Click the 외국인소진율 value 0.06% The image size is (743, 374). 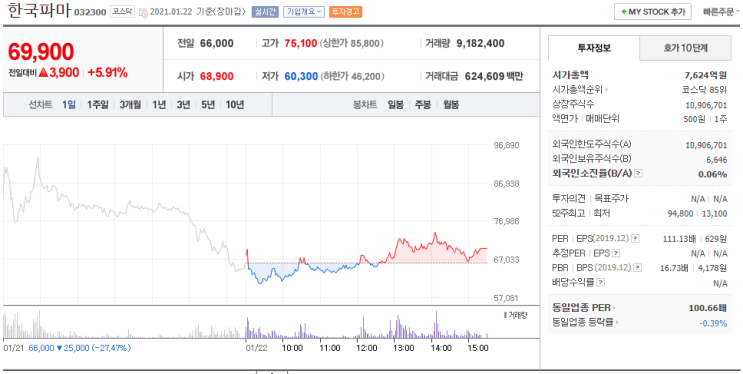(x=713, y=174)
